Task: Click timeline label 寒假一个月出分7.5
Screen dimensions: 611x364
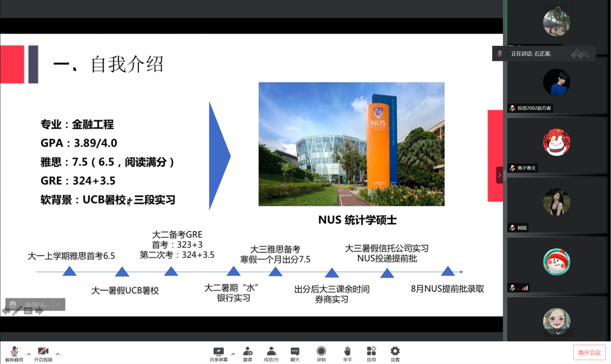Action: click(275, 259)
